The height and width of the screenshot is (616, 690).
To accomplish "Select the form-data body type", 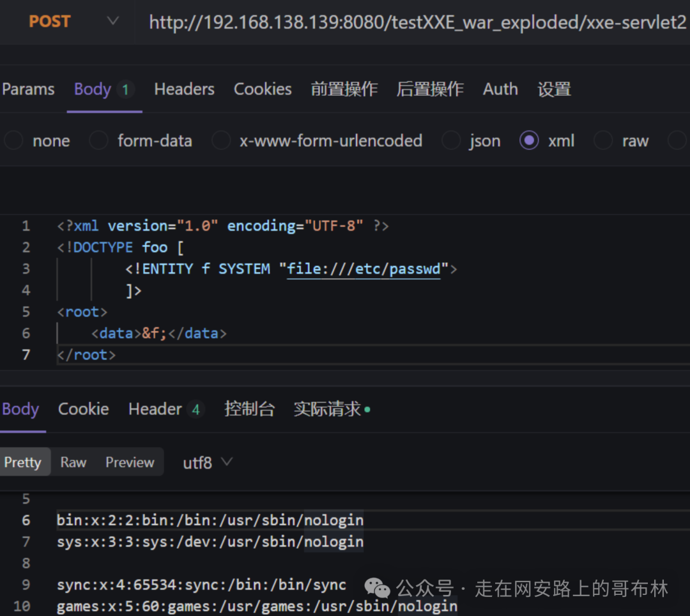I will [141, 141].
